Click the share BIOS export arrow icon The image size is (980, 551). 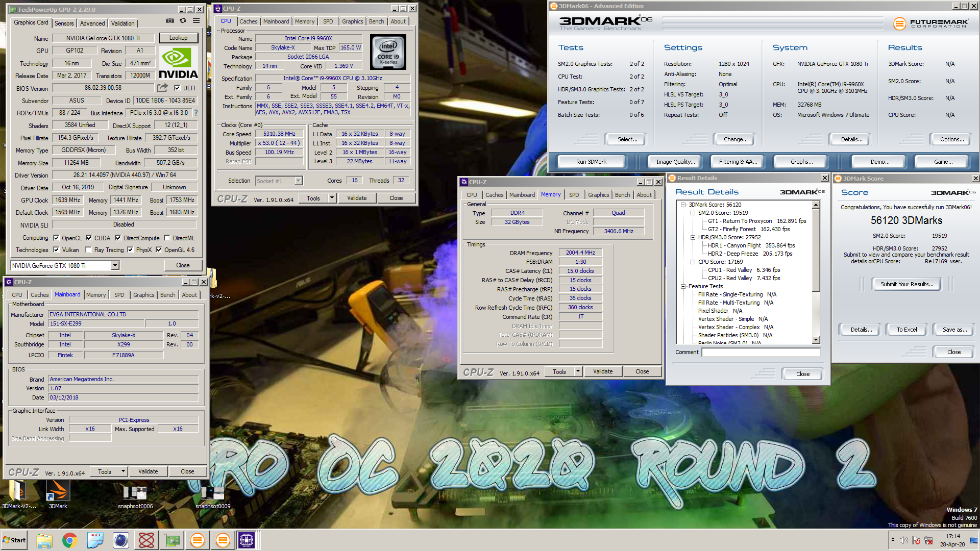163,88
